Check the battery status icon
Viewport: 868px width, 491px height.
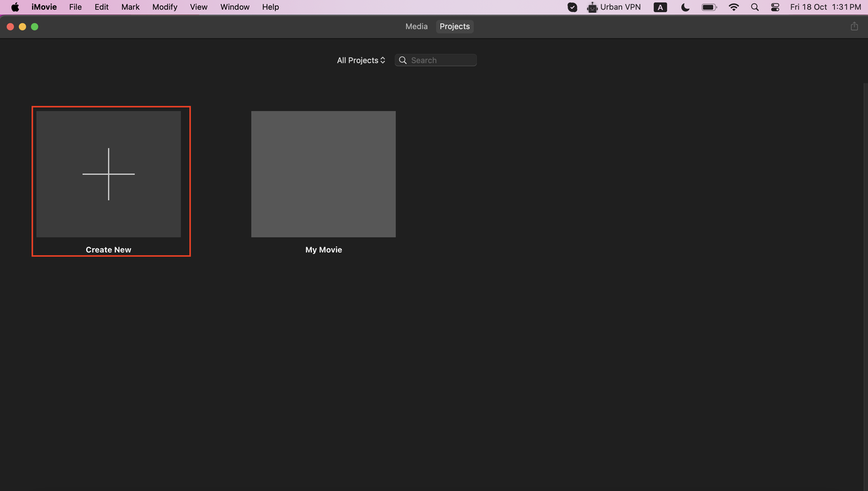[x=709, y=7]
